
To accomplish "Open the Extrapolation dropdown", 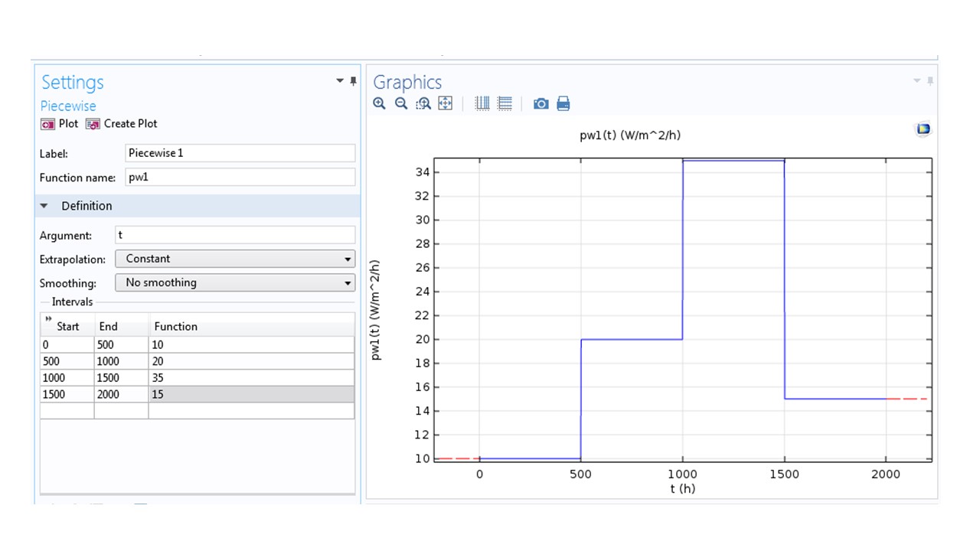I will [x=235, y=259].
